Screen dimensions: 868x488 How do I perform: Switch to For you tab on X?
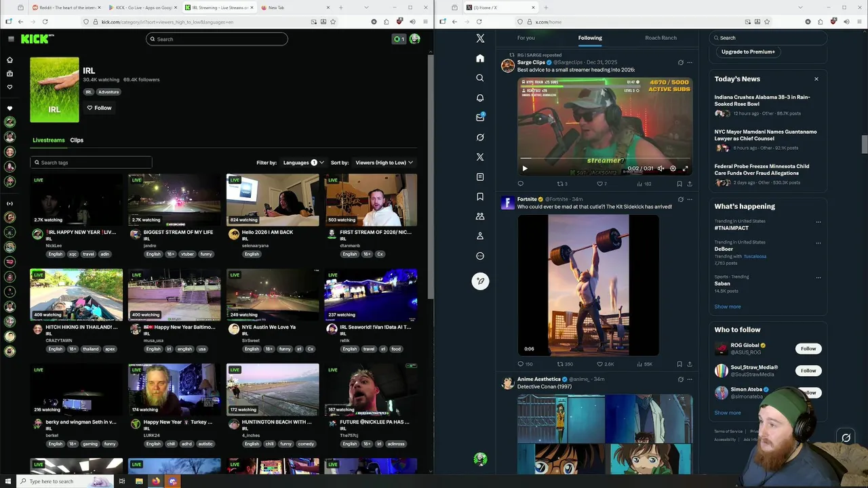click(x=526, y=38)
